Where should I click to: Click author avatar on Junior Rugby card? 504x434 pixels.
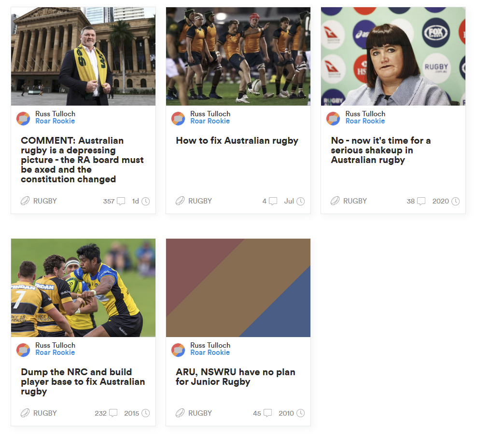pyautogui.click(x=178, y=350)
